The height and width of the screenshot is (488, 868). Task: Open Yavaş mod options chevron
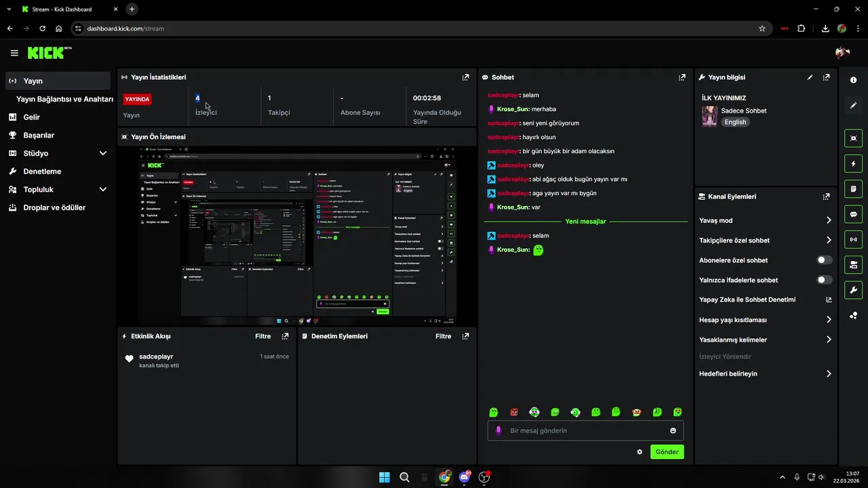coord(829,220)
